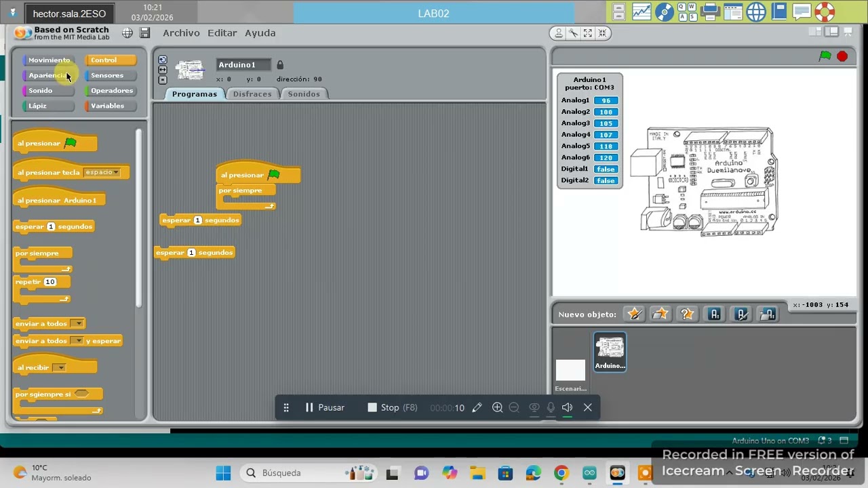Switch to small stage view
868x488 pixels.
816,32
